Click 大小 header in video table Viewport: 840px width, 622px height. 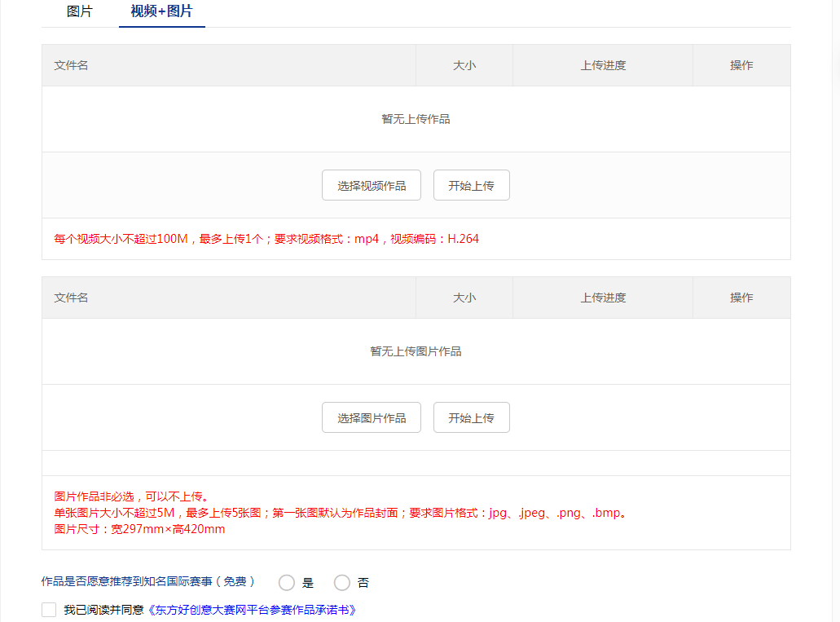(x=464, y=65)
